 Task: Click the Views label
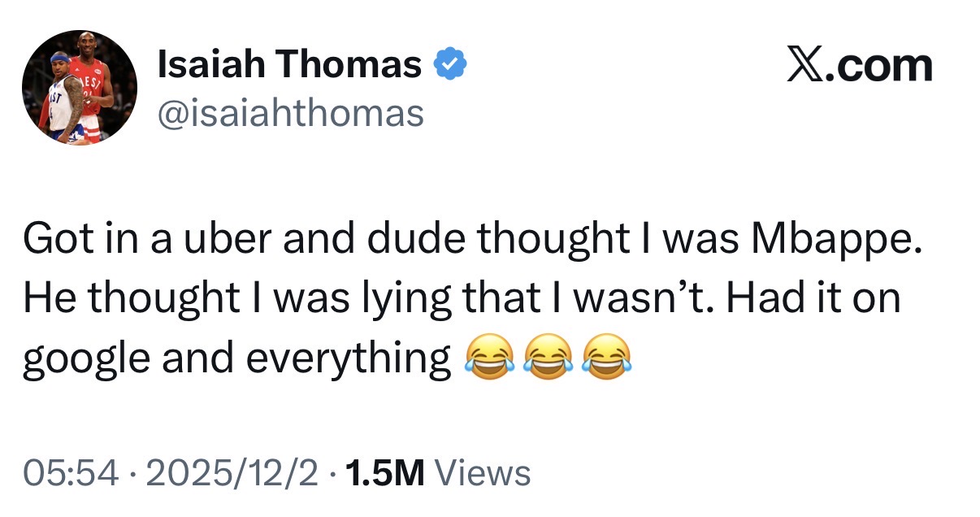pos(483,472)
